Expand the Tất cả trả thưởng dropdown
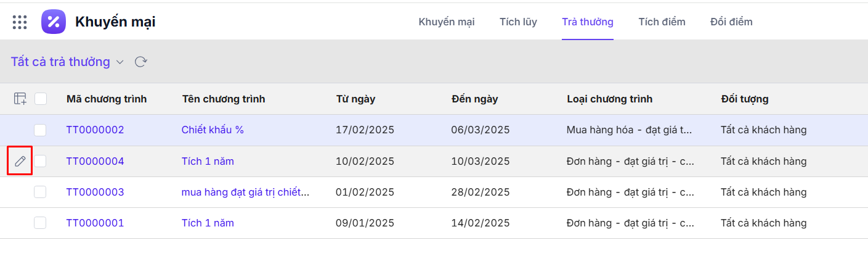Image resolution: width=868 pixels, height=261 pixels. (120, 62)
